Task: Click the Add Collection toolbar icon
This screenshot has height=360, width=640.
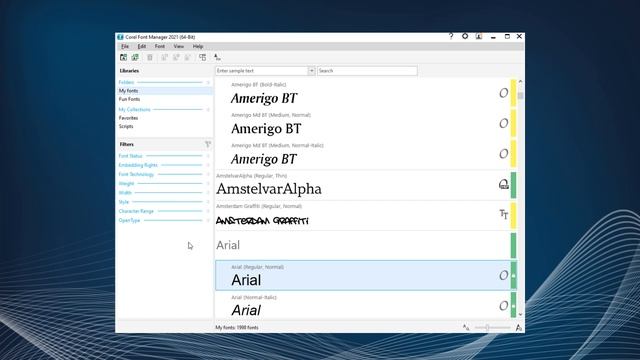Action: click(x=135, y=58)
